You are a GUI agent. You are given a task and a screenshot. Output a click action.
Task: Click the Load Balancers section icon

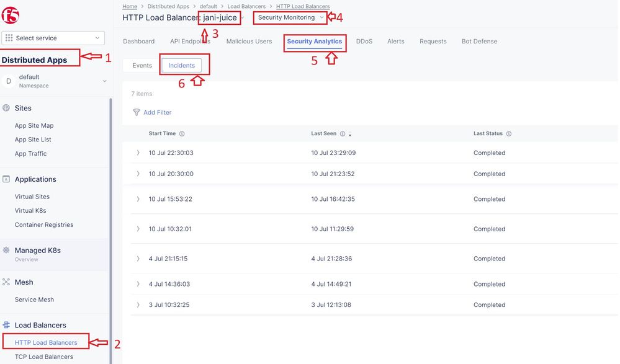coord(6,325)
